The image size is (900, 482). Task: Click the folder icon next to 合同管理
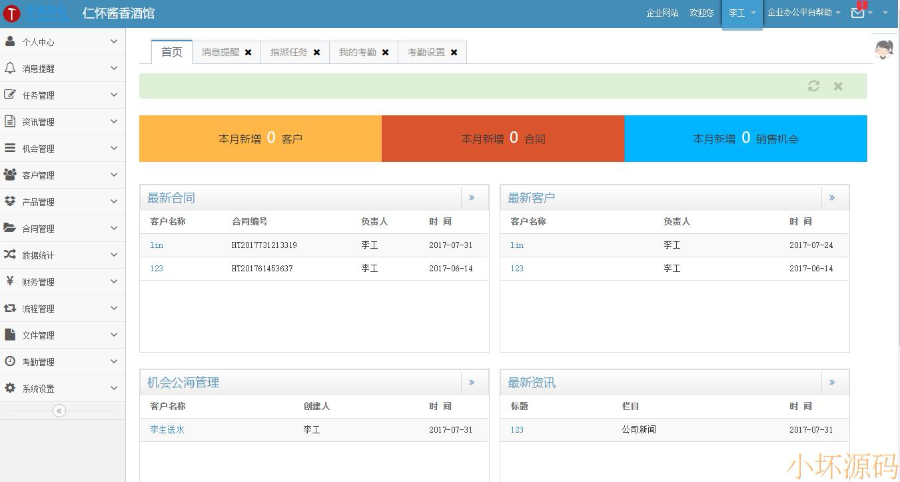[x=10, y=228]
